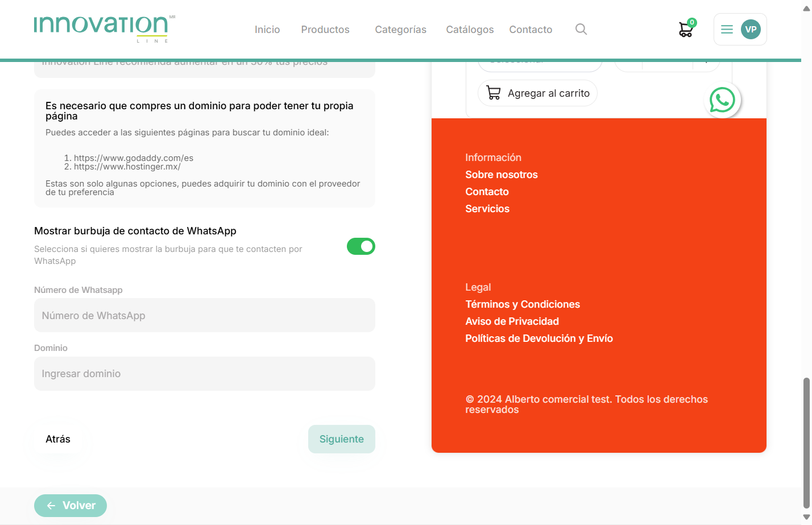Go to Inicio in navigation
Image resolution: width=812 pixels, height=525 pixels.
(267, 30)
